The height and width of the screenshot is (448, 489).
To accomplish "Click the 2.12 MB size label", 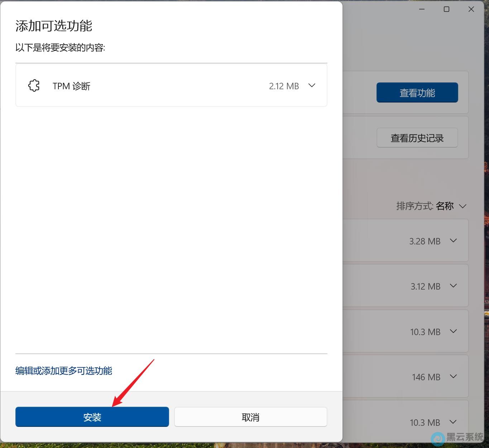I will [284, 86].
